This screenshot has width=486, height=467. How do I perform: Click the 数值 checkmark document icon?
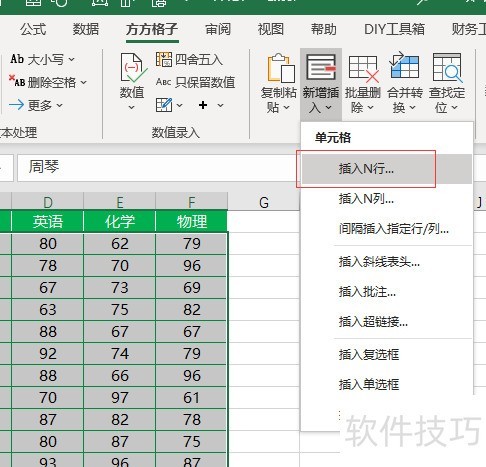pos(133,69)
